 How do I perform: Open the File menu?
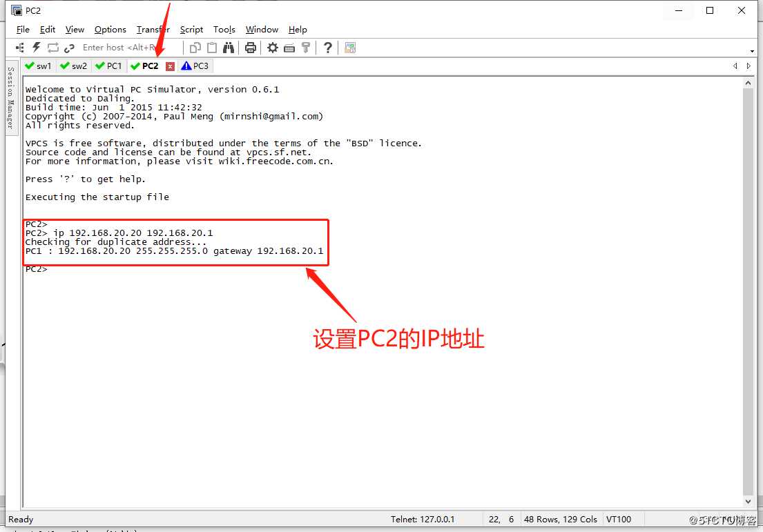(x=23, y=30)
